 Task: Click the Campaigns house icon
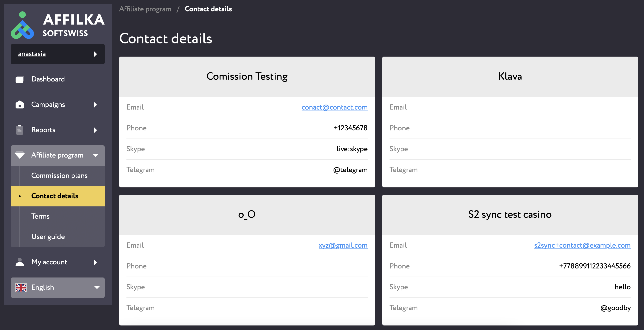[x=20, y=105]
